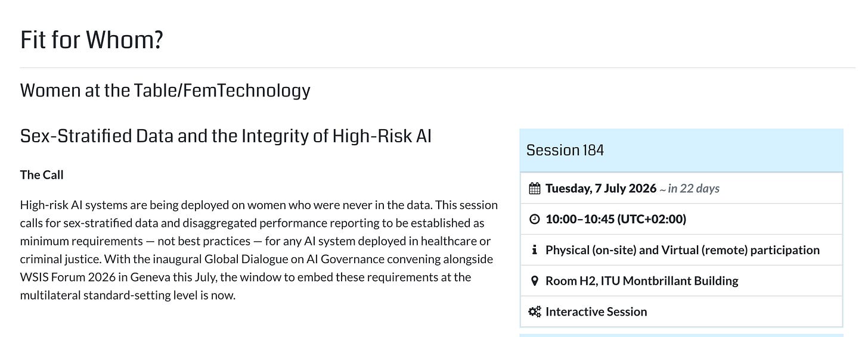Click the gears icon beside Interactive Session
This screenshot has width=868, height=337.
[x=535, y=311]
